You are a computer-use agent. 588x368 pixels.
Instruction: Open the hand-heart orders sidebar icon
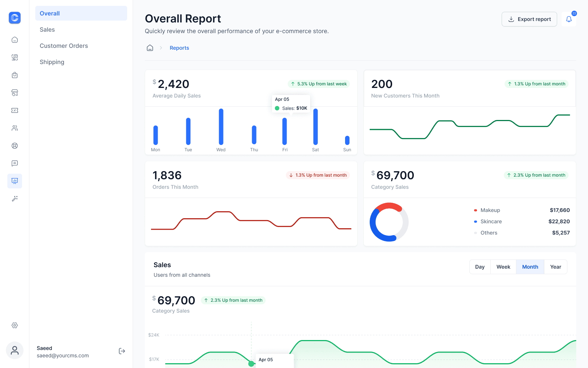(x=15, y=57)
